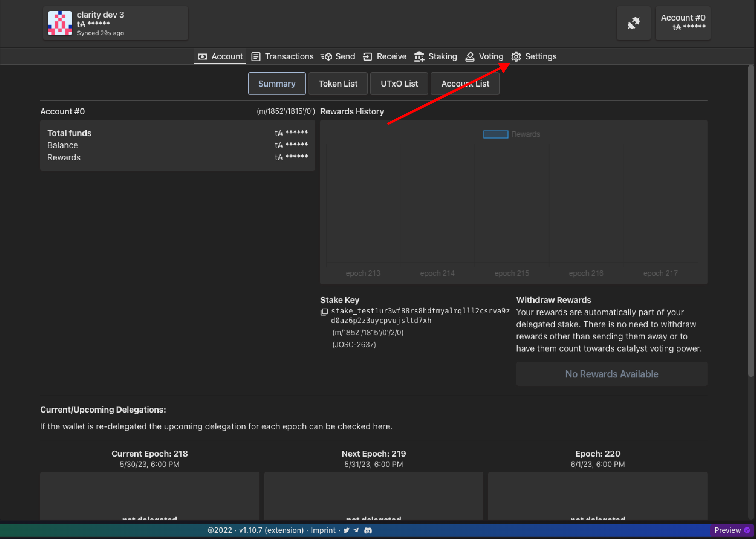Click the clarity dev 3 wallet avatar
Screen dimensions: 756x539
(60, 23)
